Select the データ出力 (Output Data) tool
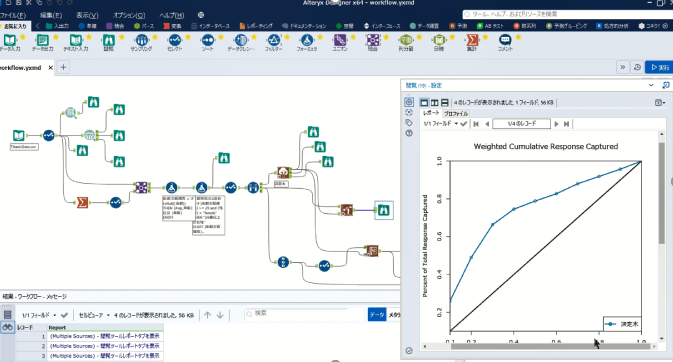Screen dimensions: 673x362 (x=42, y=43)
